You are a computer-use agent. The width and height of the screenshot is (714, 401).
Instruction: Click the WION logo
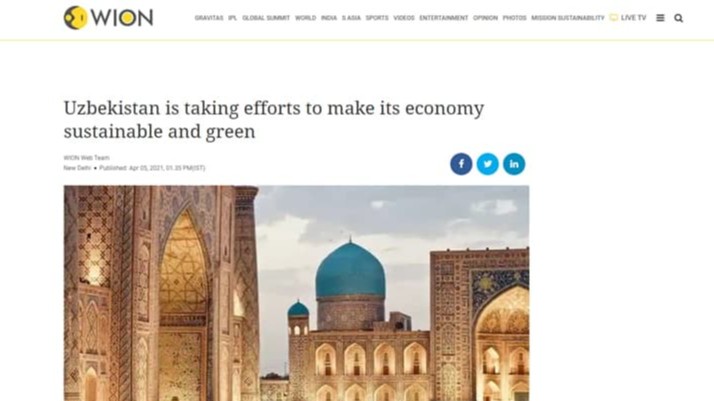[x=108, y=18]
